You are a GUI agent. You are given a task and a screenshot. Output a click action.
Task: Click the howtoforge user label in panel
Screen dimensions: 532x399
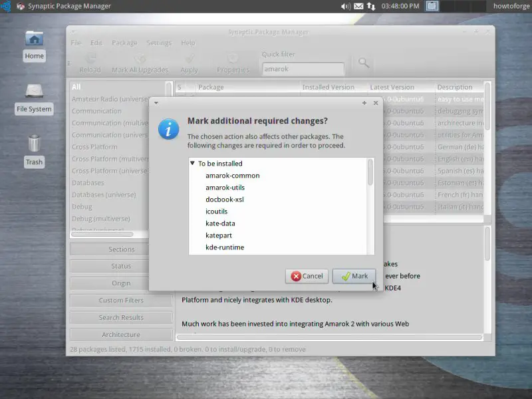tap(511, 6)
